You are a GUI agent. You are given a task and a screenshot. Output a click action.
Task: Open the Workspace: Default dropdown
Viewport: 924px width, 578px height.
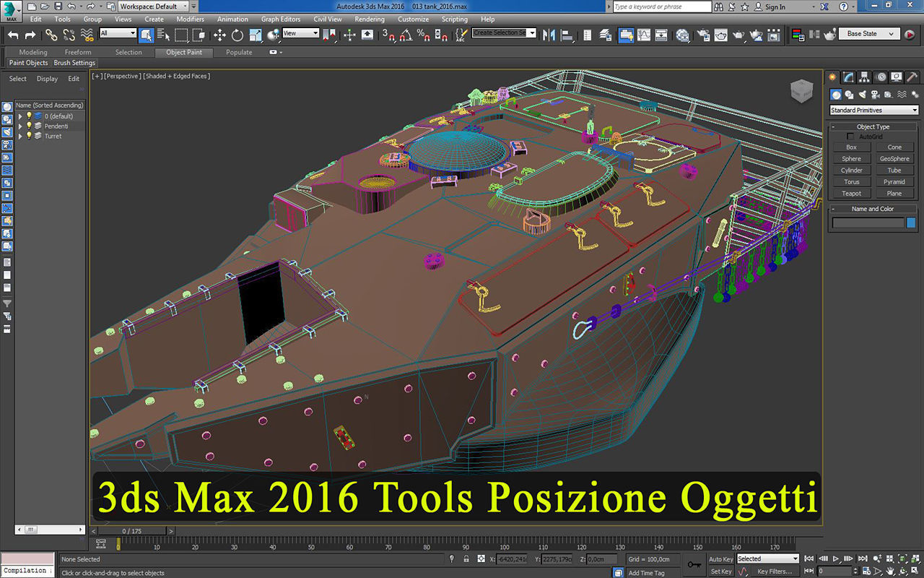pos(154,7)
